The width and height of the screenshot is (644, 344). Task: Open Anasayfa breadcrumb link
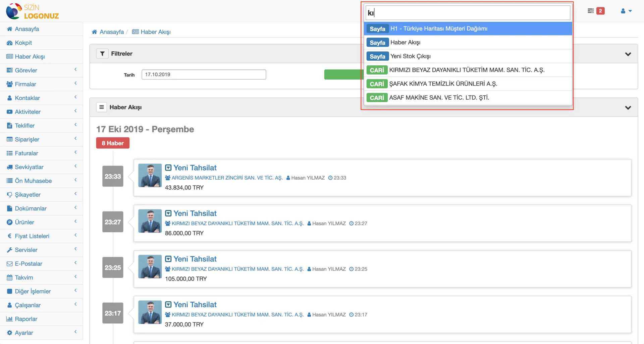tap(112, 32)
